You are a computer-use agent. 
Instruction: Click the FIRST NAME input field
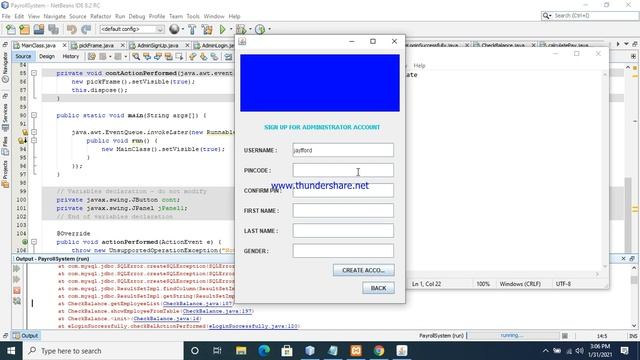pyautogui.click(x=343, y=211)
